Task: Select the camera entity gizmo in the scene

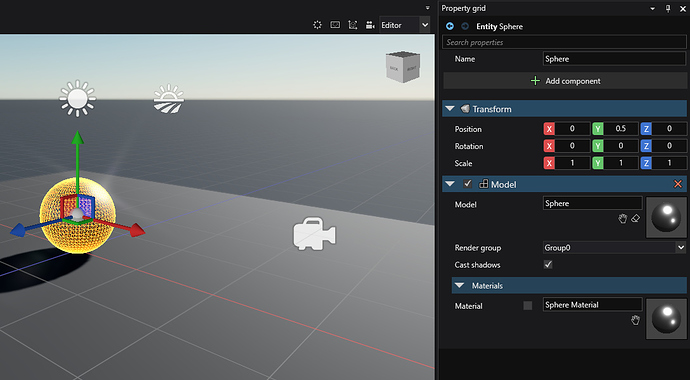Action: [x=314, y=234]
